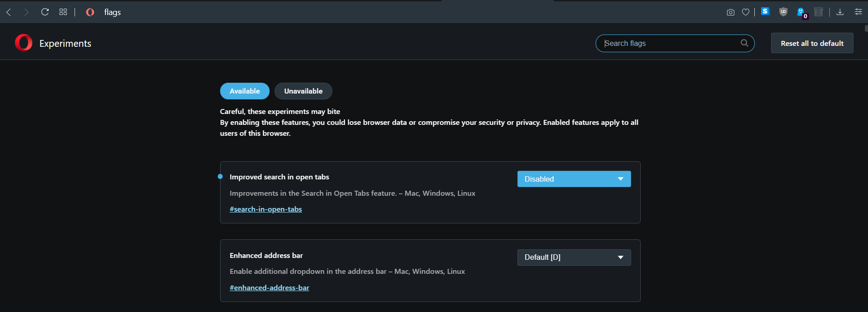Open Easy Setup sliders menu
The height and width of the screenshot is (312, 868).
pos(858,12)
